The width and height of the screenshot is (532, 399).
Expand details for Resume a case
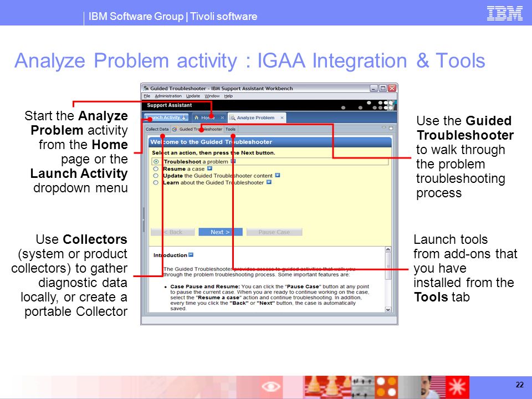209,168
